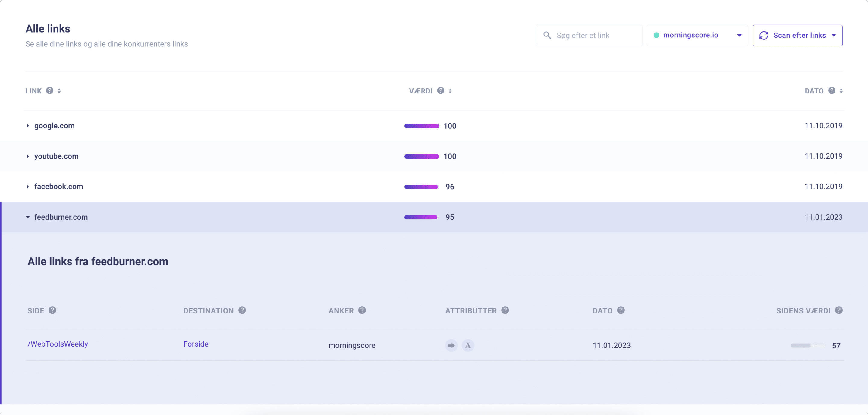Click the DESTINATION column header label
This screenshot has width=868, height=415.
tap(209, 311)
